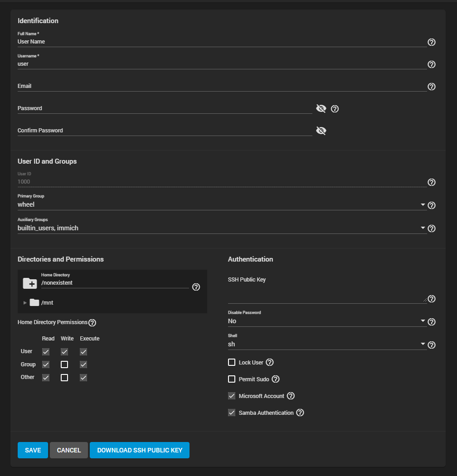Screen dimensions: 457x476
Task: Click inside the Email input field
Action: [x=181, y=86]
